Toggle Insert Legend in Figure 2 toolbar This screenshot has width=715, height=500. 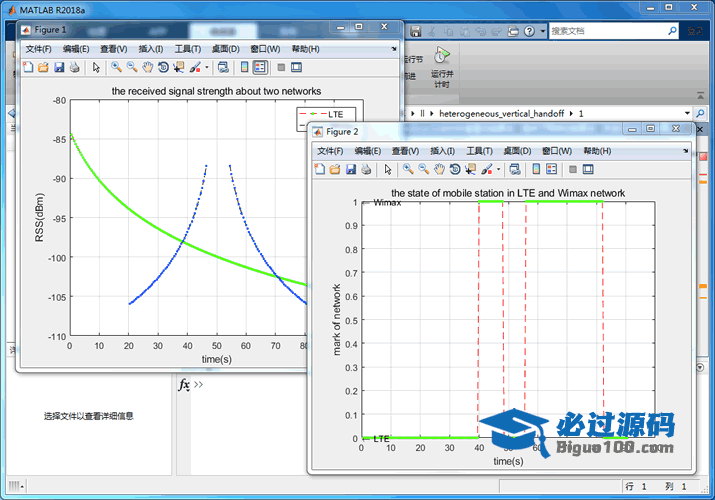coord(552,170)
